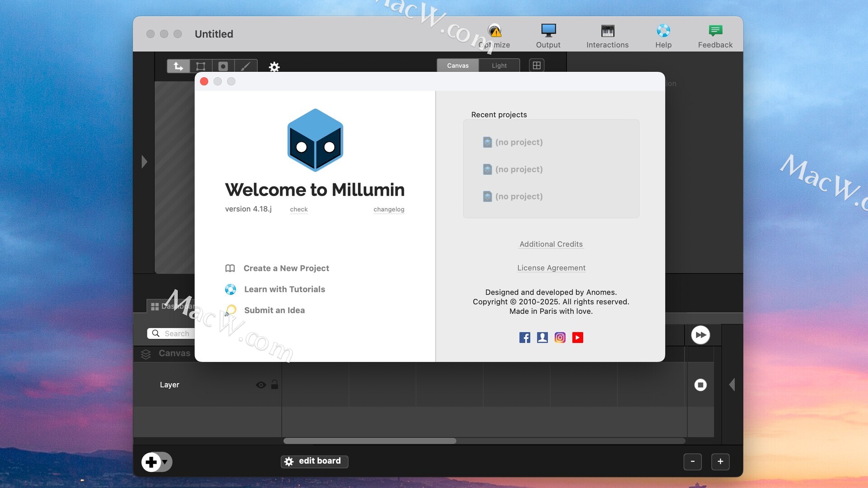Click Learn with Tutorials
This screenshot has height=488, width=868.
coord(284,289)
